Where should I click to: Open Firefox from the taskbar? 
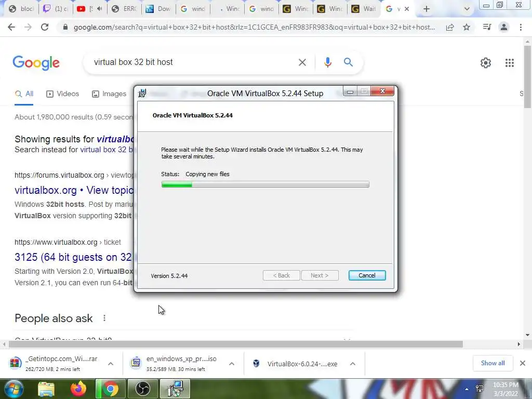tap(78, 389)
